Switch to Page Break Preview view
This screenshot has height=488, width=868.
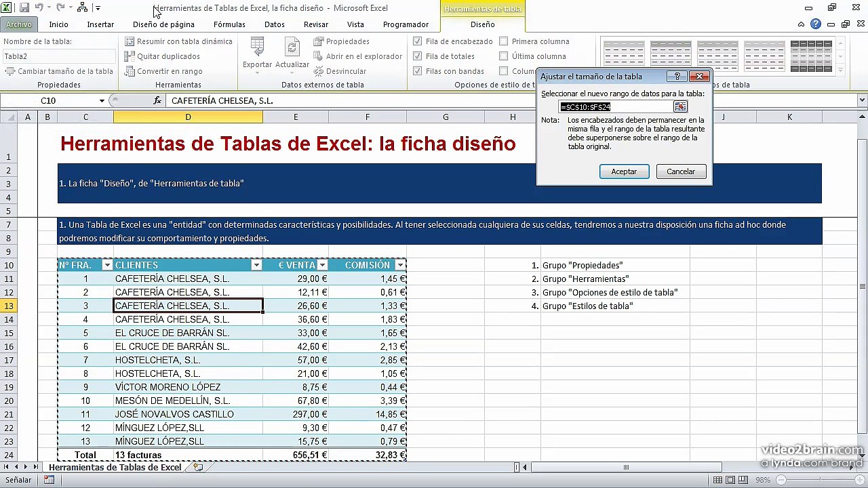coord(745,480)
